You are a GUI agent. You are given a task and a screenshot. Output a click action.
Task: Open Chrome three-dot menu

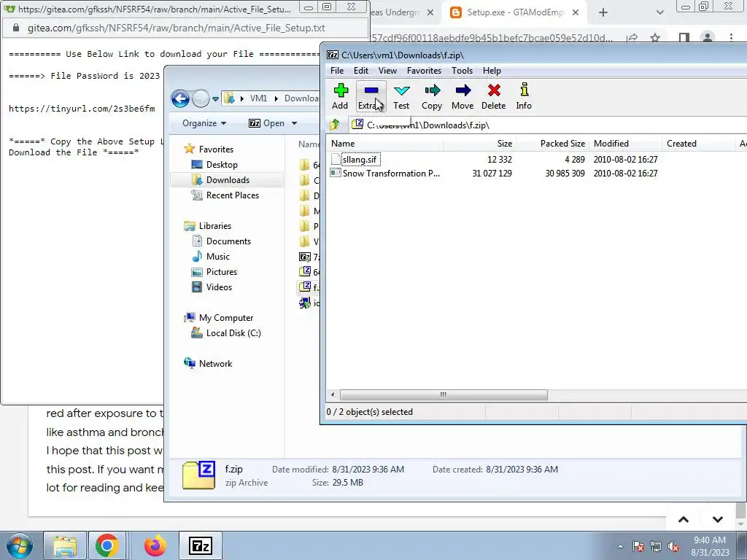pyautogui.click(x=731, y=37)
